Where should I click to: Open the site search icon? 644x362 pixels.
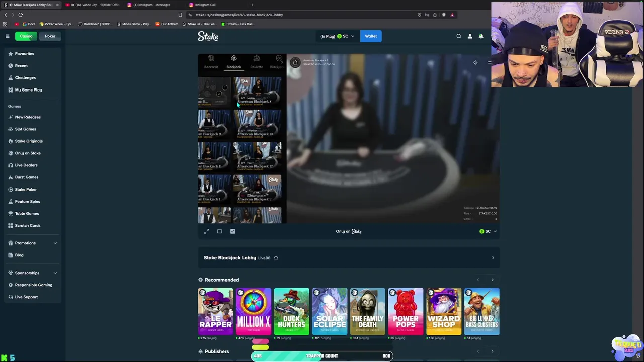(459, 36)
